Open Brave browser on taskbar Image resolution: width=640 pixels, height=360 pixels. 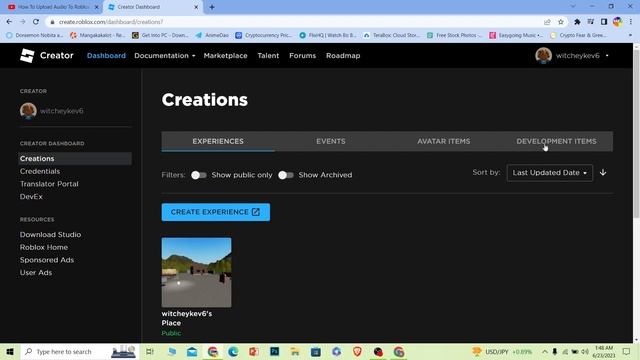[x=357, y=351]
